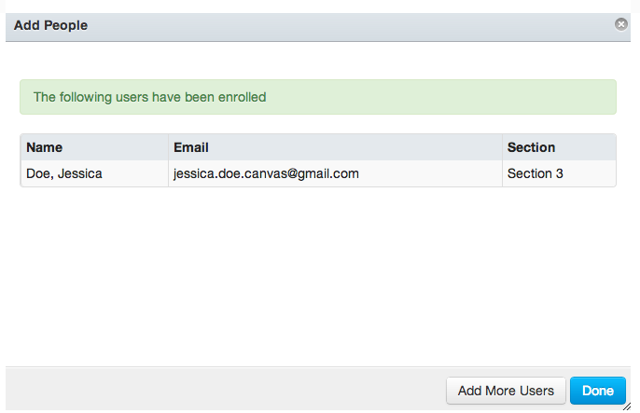Click white area above the green banner
The height and width of the screenshot is (413, 640).
point(318,61)
